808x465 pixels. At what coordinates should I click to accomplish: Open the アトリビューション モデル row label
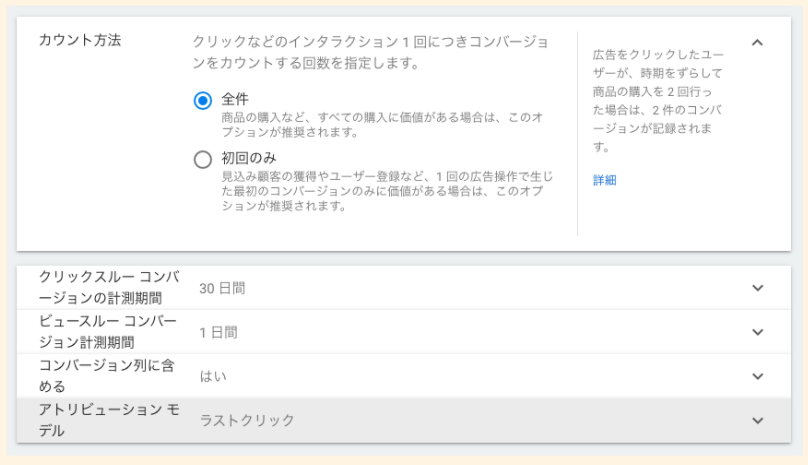pyautogui.click(x=107, y=420)
